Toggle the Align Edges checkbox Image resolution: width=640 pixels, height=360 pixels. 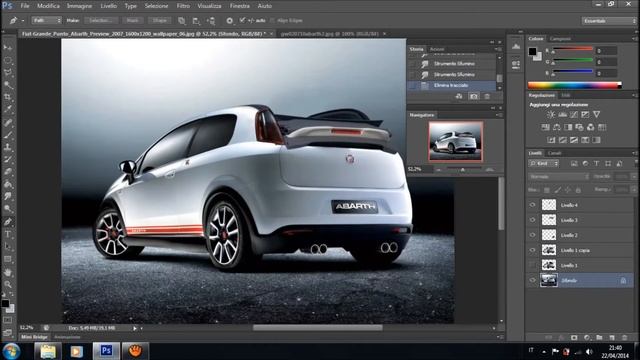pyautogui.click(x=273, y=20)
